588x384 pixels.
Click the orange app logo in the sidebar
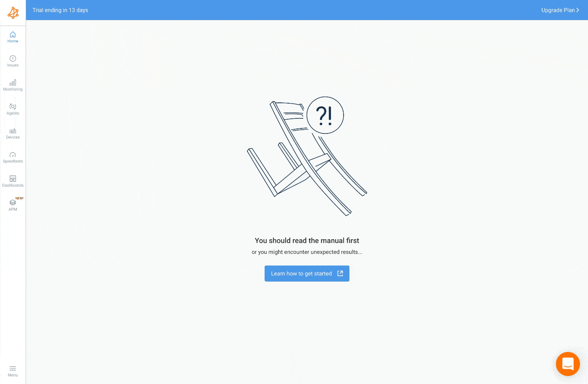point(13,13)
